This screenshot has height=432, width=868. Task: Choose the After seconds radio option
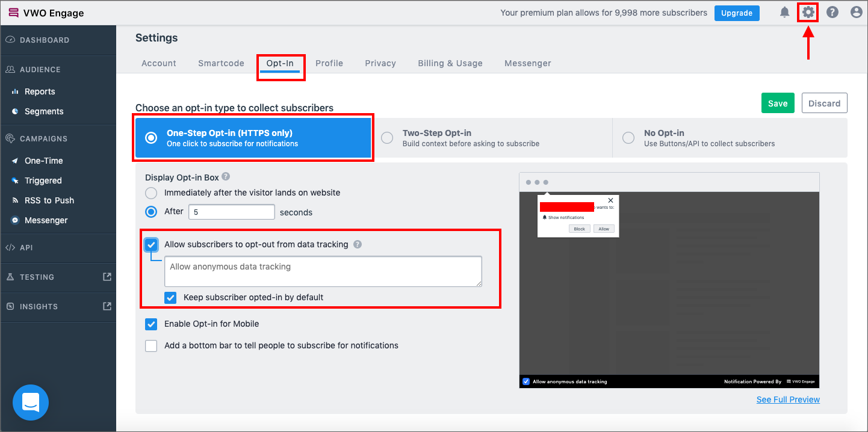pos(151,212)
